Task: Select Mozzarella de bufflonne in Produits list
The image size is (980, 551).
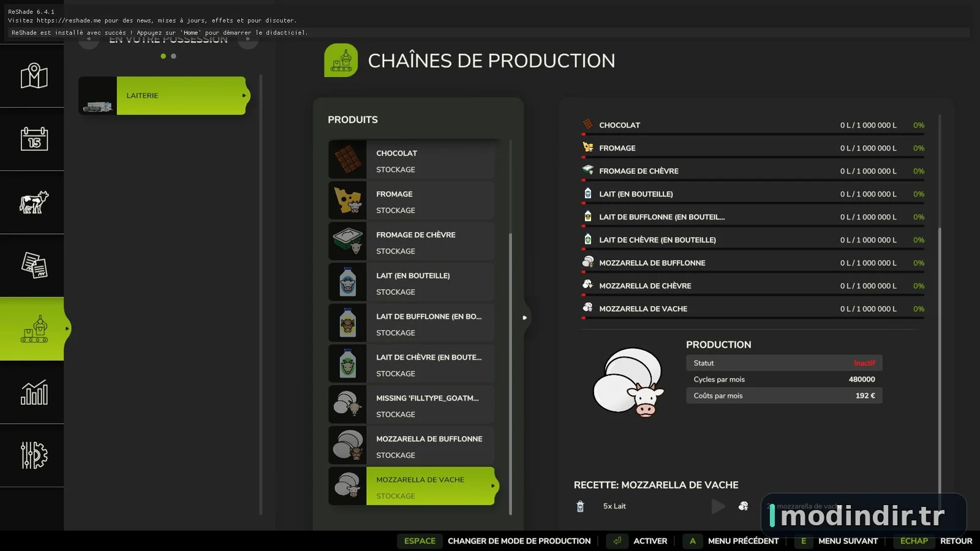Action: [411, 446]
